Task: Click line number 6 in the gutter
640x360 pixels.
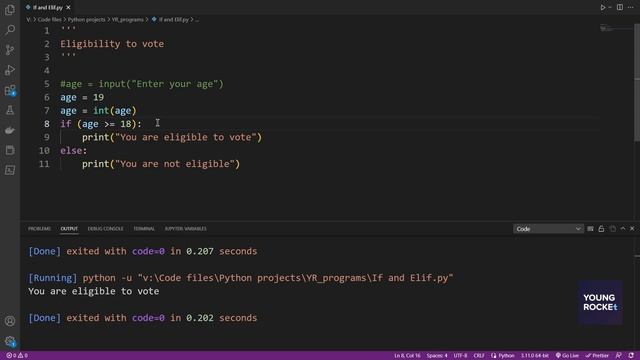Action: 47,97
